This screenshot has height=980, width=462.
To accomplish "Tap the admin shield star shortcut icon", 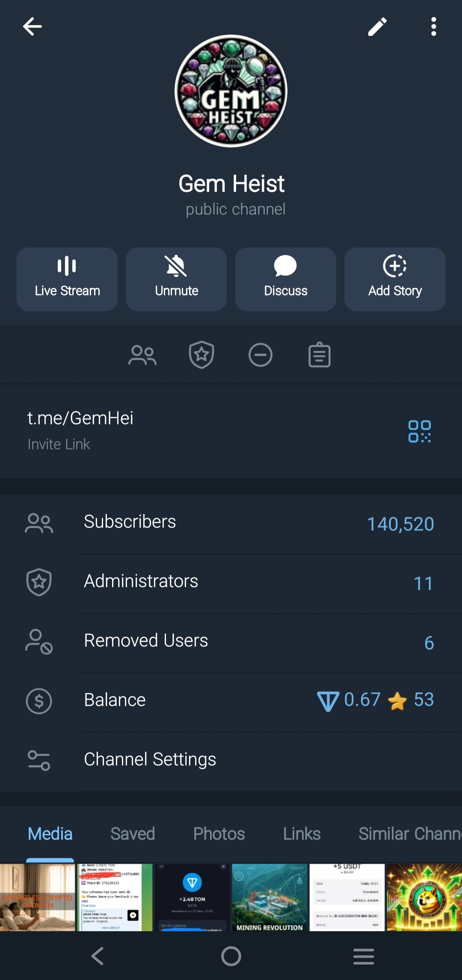I will [201, 355].
